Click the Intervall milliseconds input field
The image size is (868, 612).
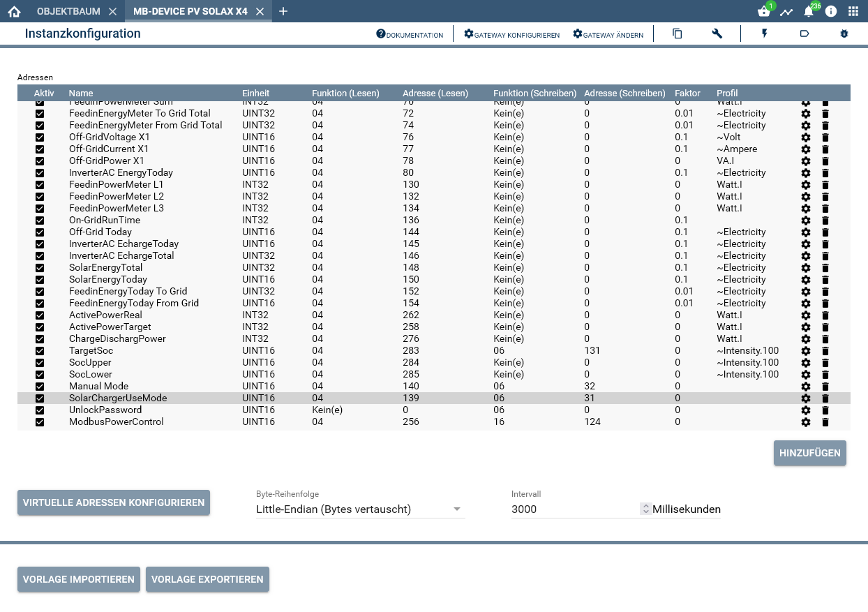(x=574, y=509)
